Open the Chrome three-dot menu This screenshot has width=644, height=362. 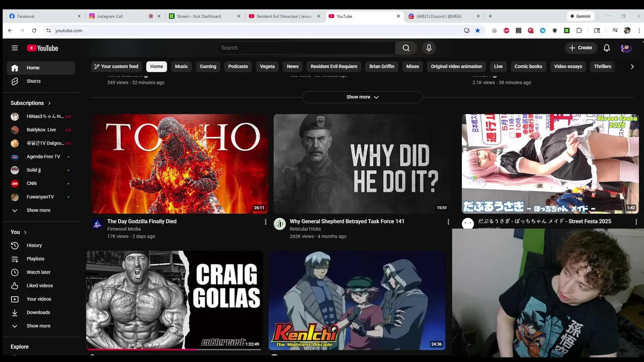[639, 31]
